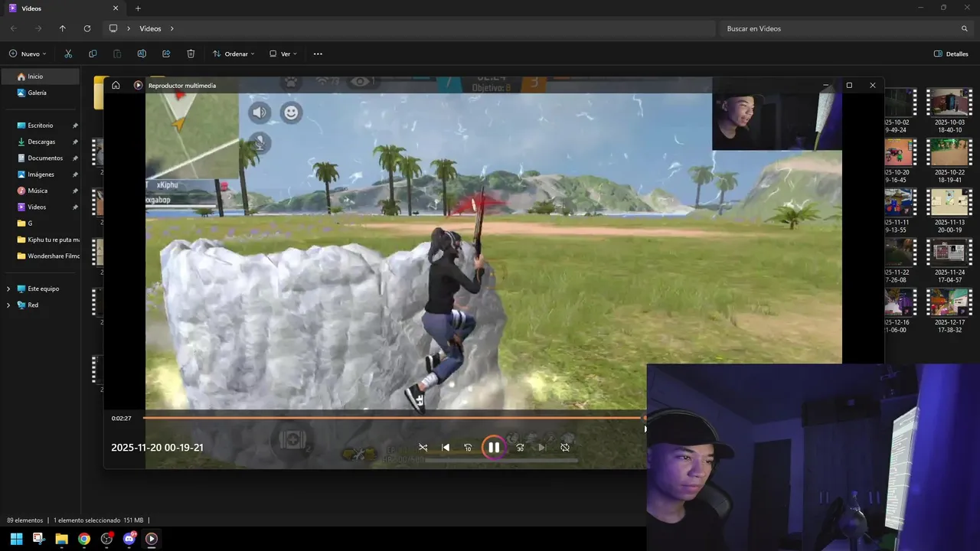
Task: Expand the chevron after the PC icon
Action: coord(129,28)
